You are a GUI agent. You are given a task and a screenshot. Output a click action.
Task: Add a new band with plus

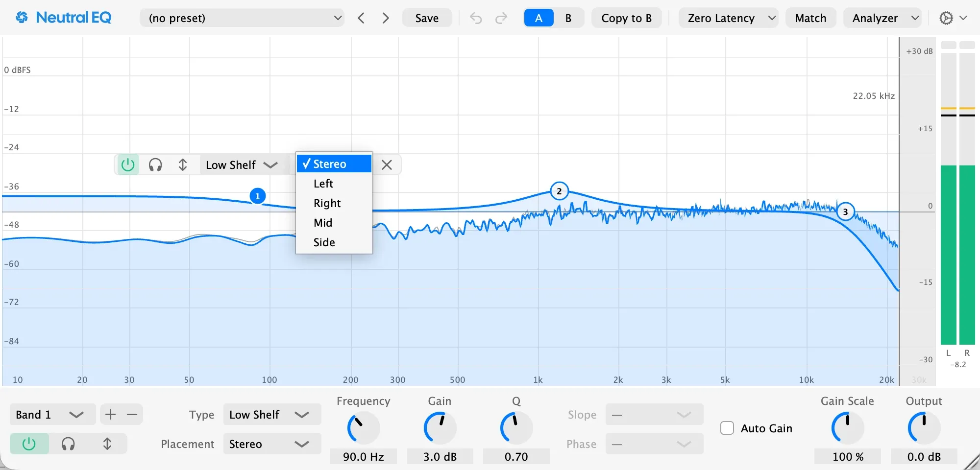[x=111, y=415]
